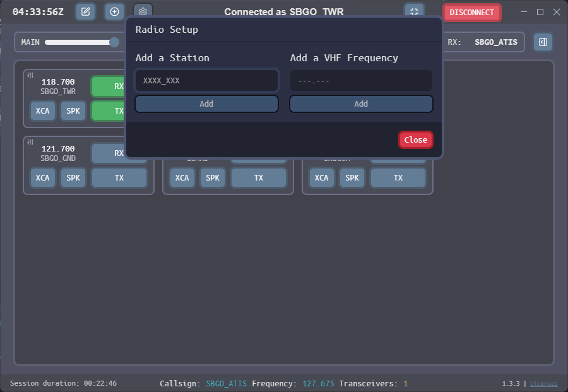Enable SPK for SBGO_TWR
Screen dimensions: 568x392
click(73, 110)
